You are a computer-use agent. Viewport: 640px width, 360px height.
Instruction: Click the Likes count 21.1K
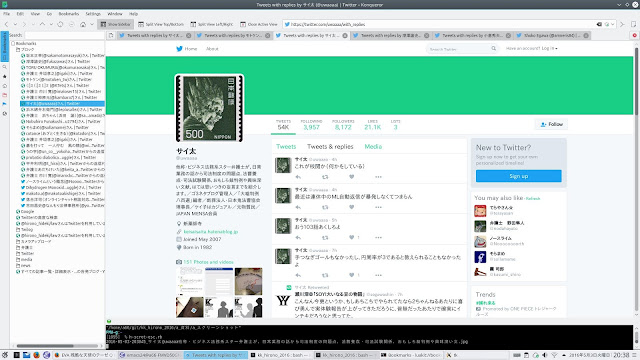point(373,125)
